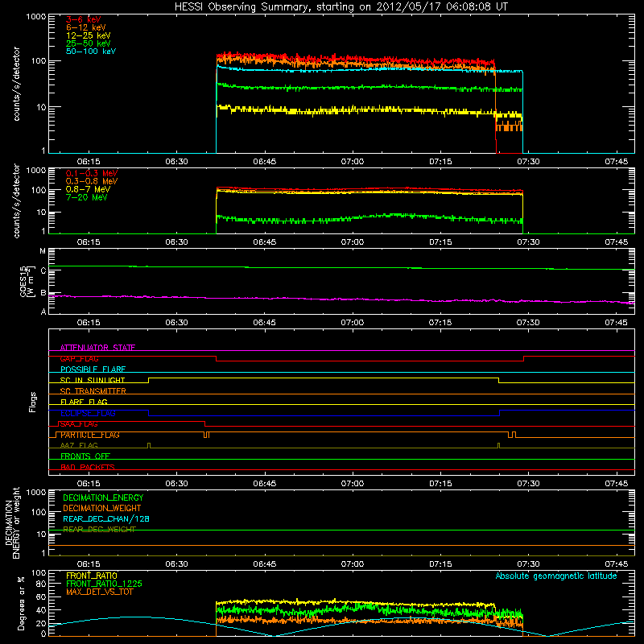Select the 0.3-0.8 MeV legend label
This screenshot has height=644, width=644.
click(x=92, y=181)
